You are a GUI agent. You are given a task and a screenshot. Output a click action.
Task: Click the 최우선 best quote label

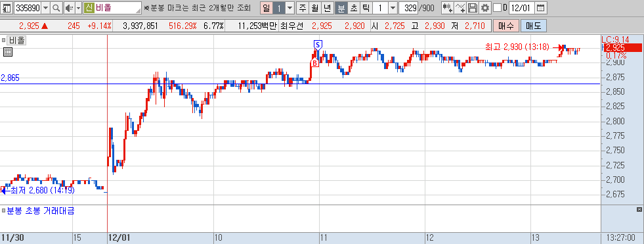click(291, 26)
